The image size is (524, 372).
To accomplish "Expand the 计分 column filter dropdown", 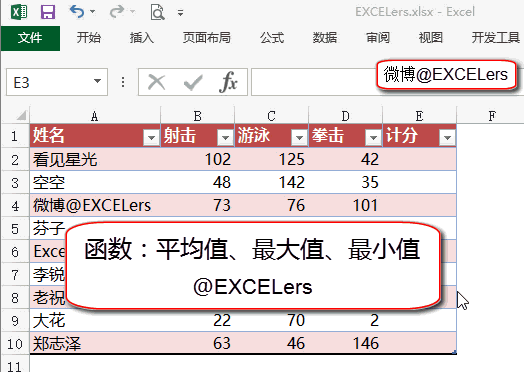I will coord(447,137).
